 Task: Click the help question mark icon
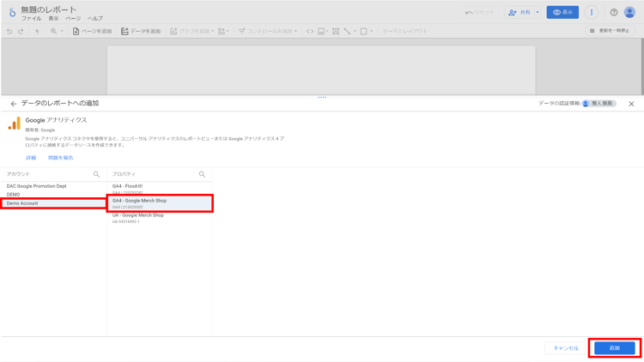pos(614,13)
